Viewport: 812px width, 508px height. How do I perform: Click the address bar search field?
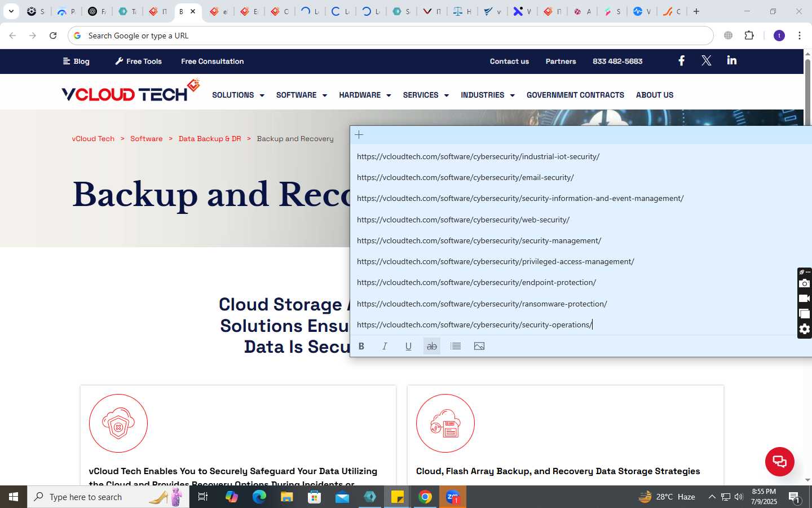(x=390, y=36)
